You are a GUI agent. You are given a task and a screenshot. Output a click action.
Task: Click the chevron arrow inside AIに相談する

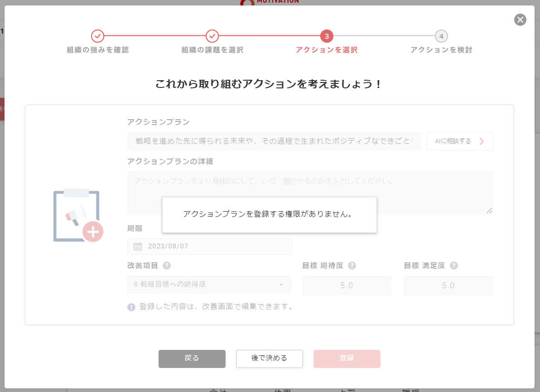(x=482, y=141)
